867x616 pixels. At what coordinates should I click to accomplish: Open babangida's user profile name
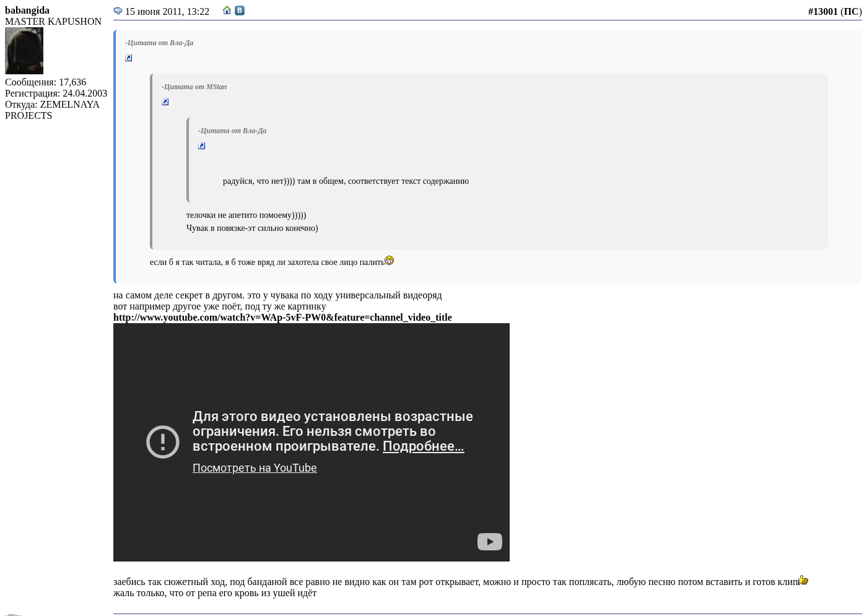click(x=27, y=11)
